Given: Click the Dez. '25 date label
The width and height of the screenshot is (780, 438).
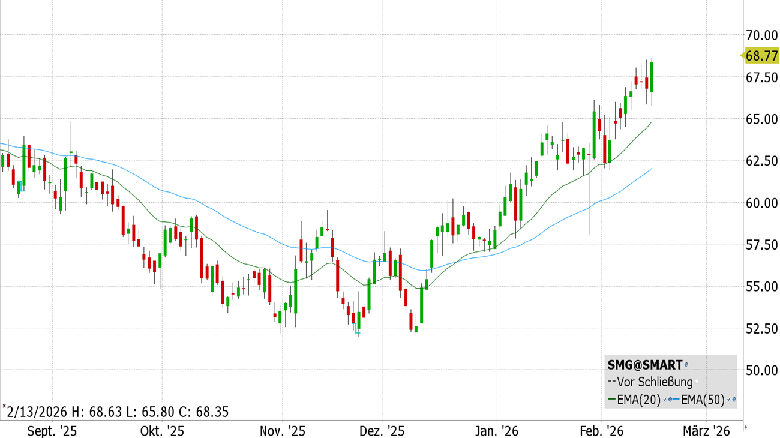Looking at the screenshot, I should coord(382,431).
